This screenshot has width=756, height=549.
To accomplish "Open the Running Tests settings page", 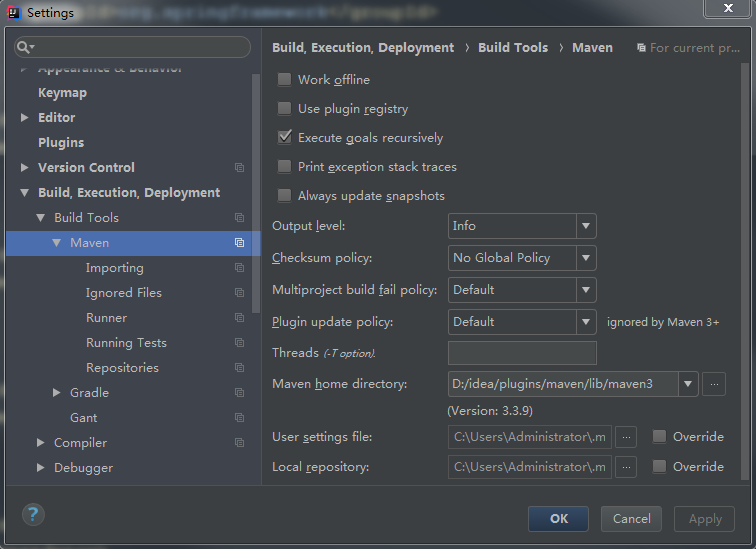I will click(126, 343).
